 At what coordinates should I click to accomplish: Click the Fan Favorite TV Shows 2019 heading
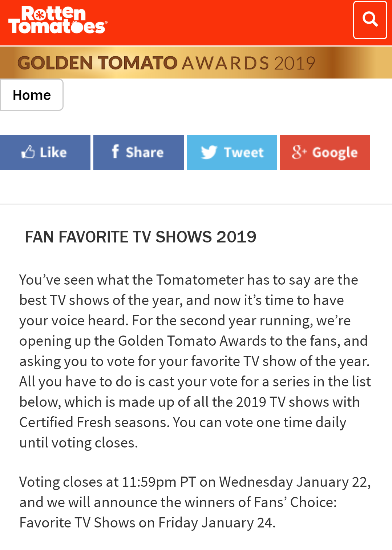141,237
